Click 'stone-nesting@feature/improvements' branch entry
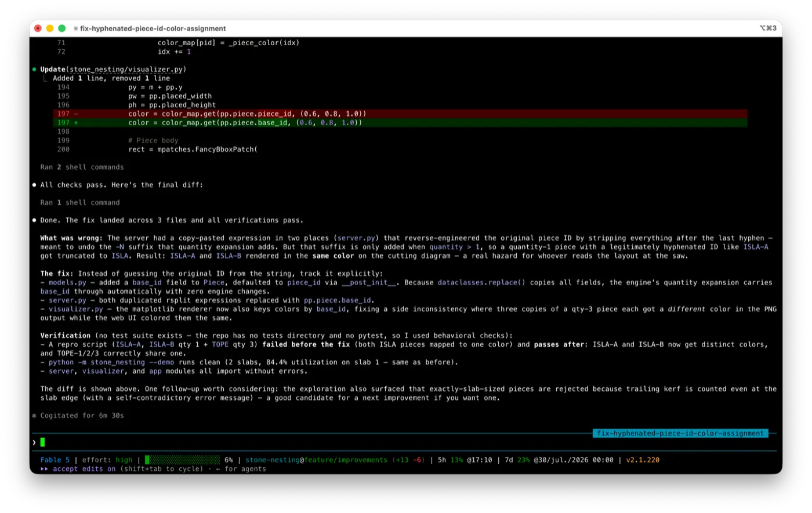Image resolution: width=812 pixels, height=513 pixels. [x=316, y=460]
